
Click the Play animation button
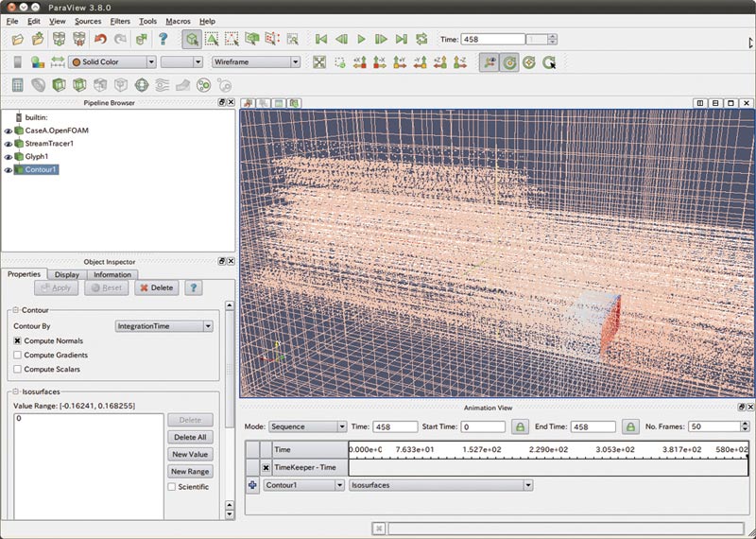361,39
